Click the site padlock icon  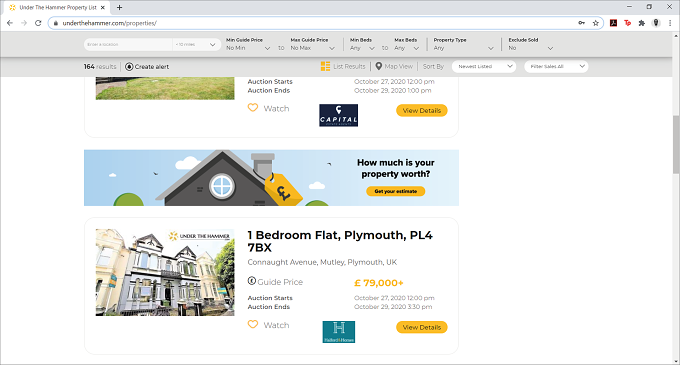56,23
